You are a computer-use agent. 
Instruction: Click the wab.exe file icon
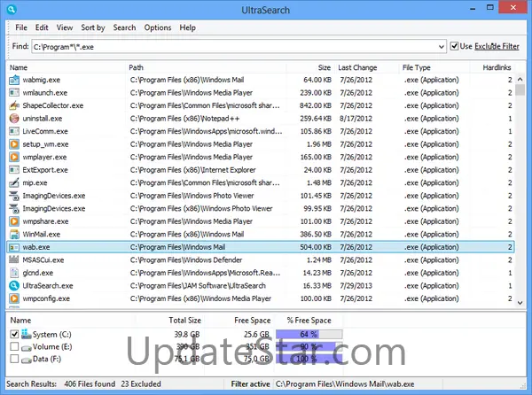coord(14,247)
